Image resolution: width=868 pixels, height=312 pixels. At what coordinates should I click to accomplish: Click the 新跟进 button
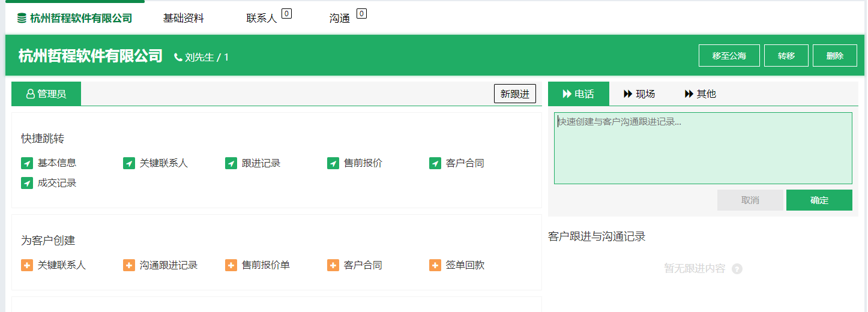point(515,94)
